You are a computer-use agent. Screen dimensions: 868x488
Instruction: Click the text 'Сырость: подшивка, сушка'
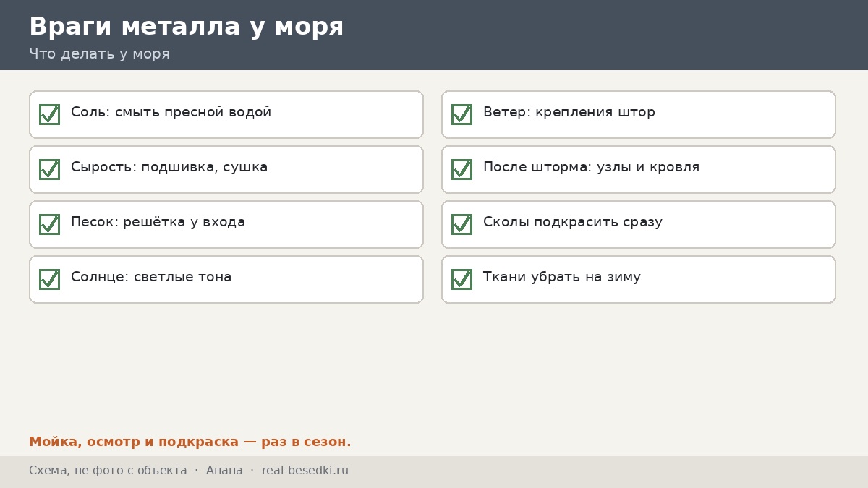point(169,168)
